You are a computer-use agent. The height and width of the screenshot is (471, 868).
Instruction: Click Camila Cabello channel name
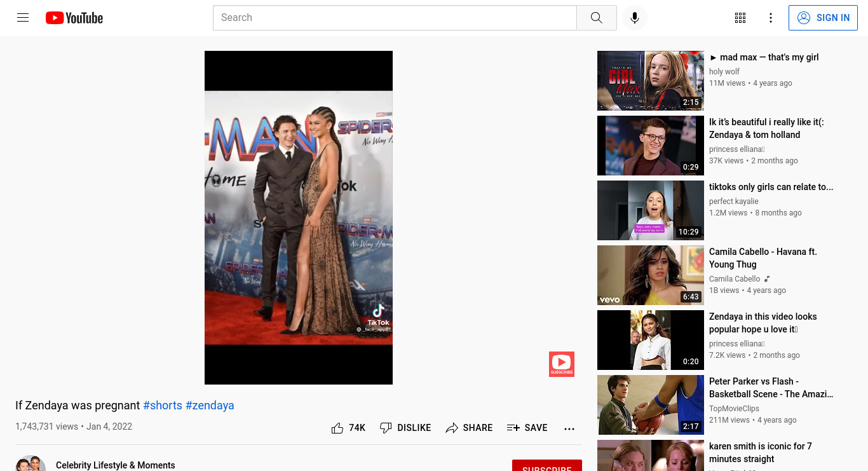tap(735, 279)
